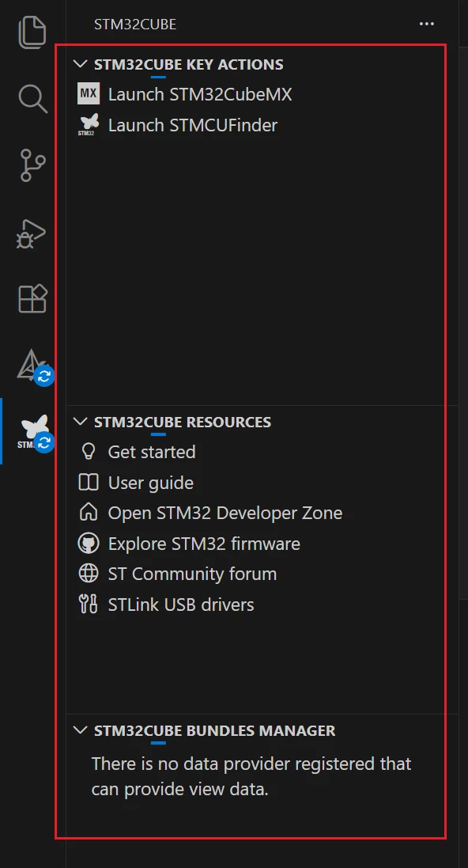Open STM32 Developer Zone link
This screenshot has height=868, width=468.
(225, 514)
